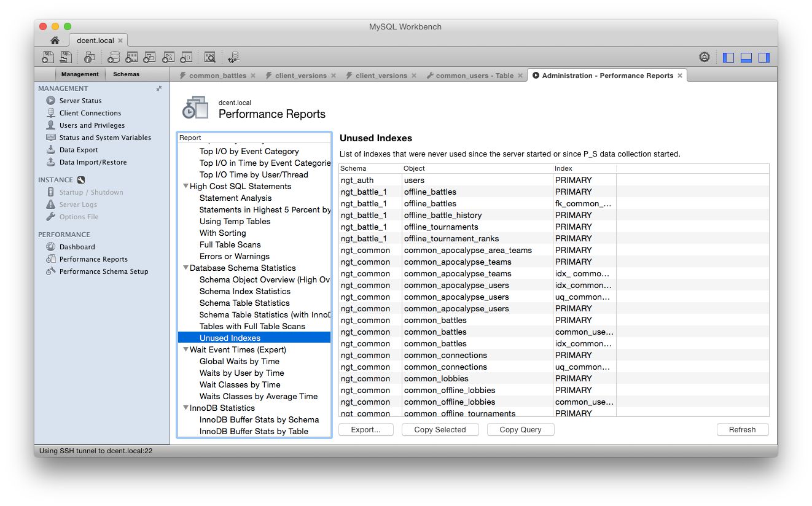Select Global Waits by Time report
Viewport: 812px width, 506px height.
pos(239,361)
